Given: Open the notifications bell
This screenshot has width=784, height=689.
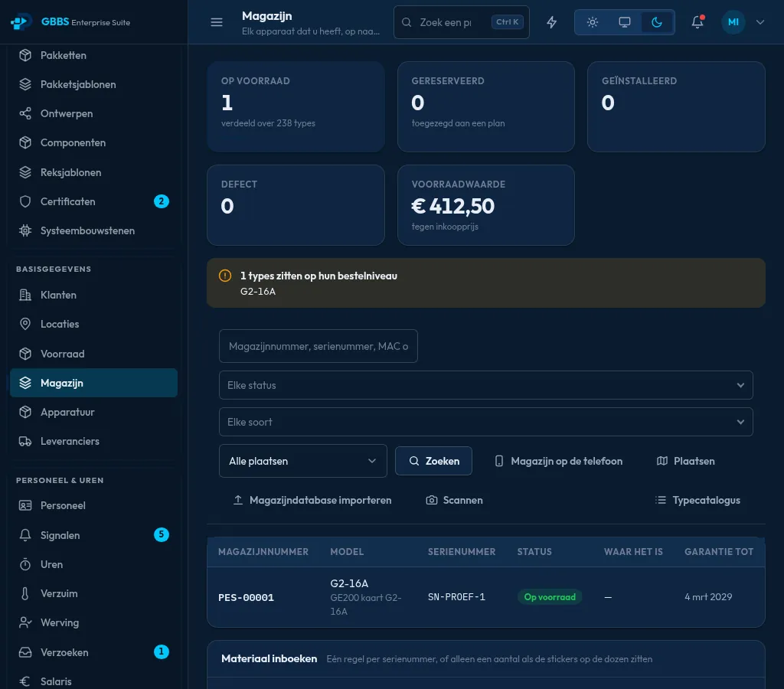Looking at the screenshot, I should (x=697, y=22).
